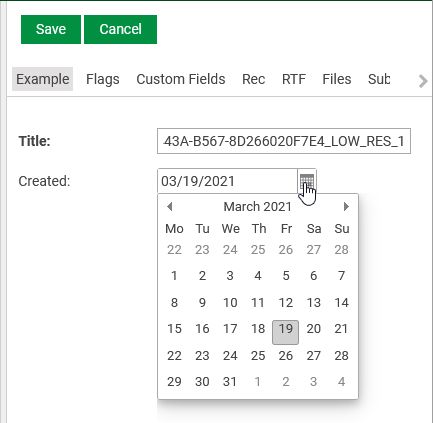Image resolution: width=433 pixels, height=423 pixels.
Task: Open the Custom Fields tab
Action: [x=181, y=79]
